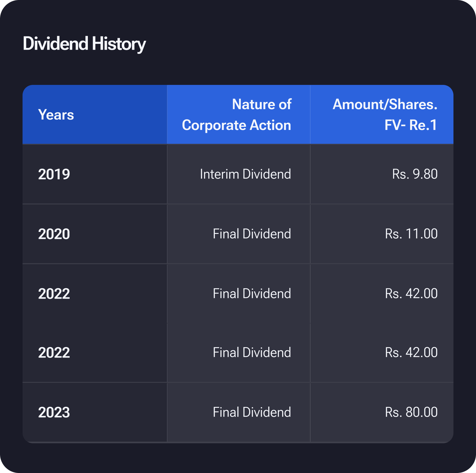Click Final Dividend in first 2022 row
The height and width of the screenshot is (473, 476).
pyautogui.click(x=252, y=294)
